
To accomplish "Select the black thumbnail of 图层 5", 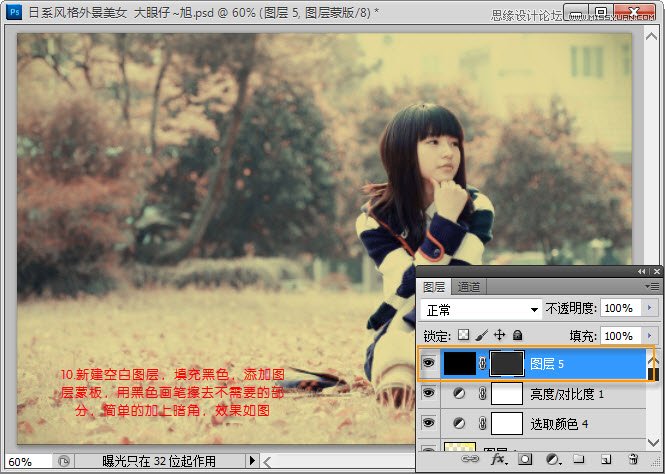I will pyautogui.click(x=460, y=364).
